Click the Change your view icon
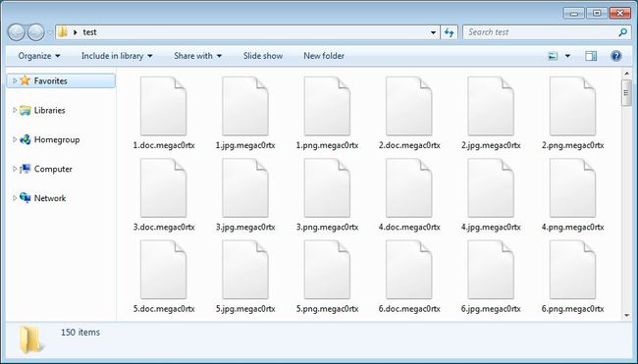 [x=553, y=56]
